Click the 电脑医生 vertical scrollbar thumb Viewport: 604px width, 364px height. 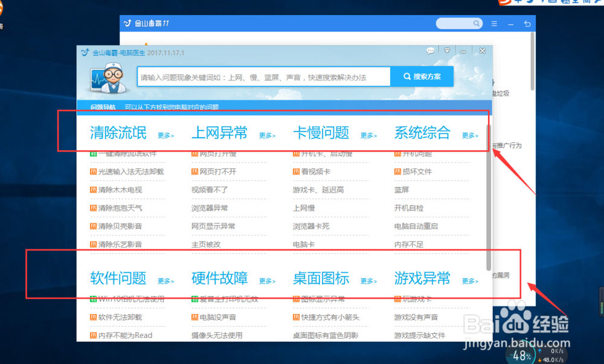pyautogui.click(x=489, y=197)
